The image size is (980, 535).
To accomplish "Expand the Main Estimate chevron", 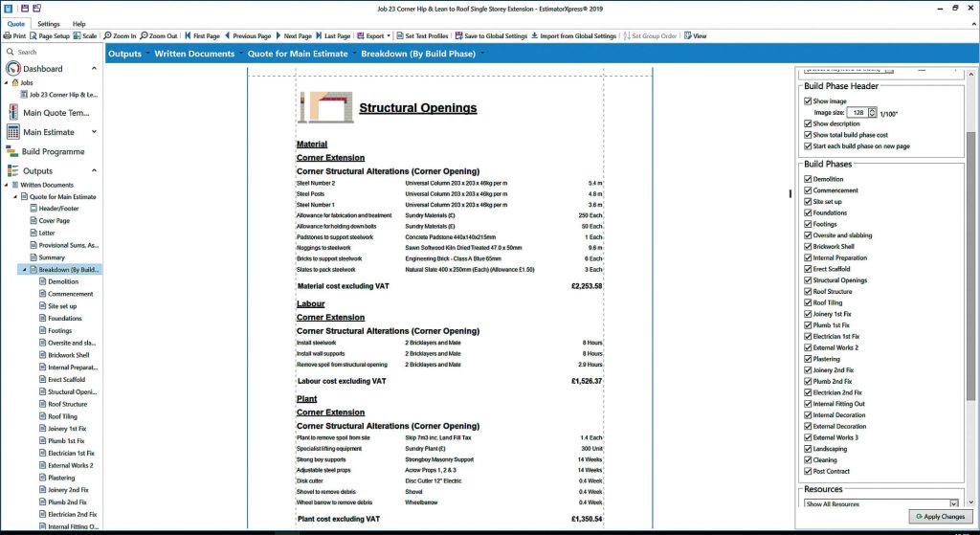I will 94,132.
